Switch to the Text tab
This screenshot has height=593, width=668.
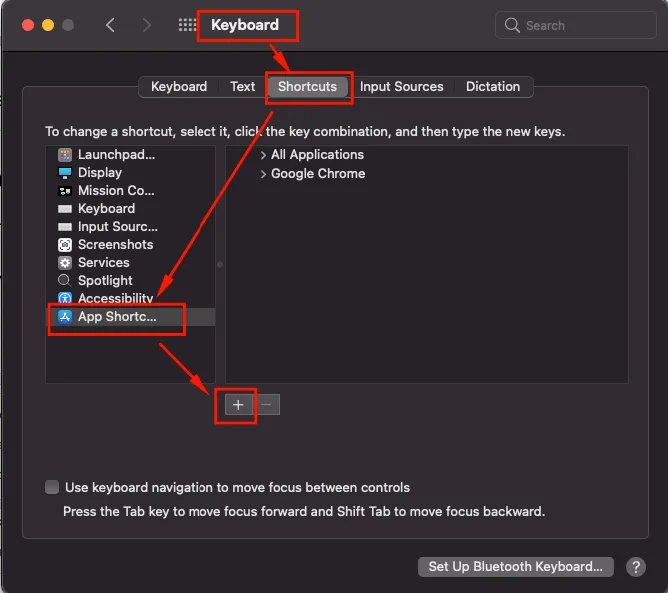(242, 86)
